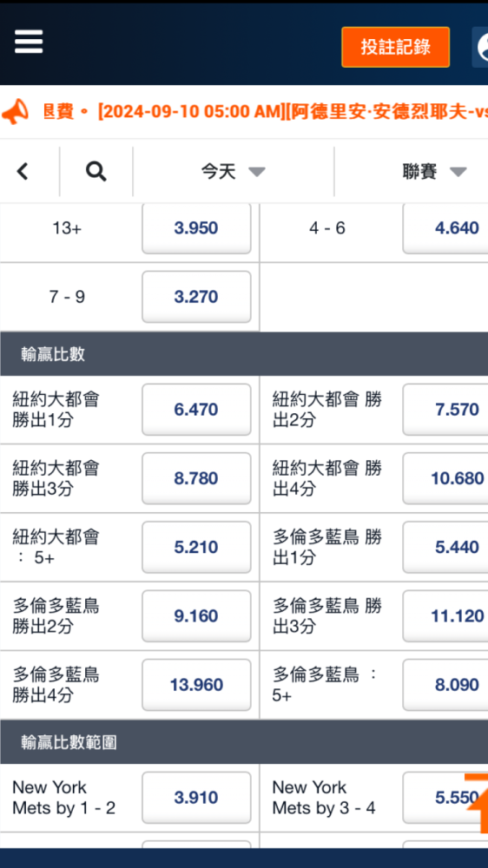The height and width of the screenshot is (868, 488).
Task: Open the hamburger menu
Action: click(x=29, y=42)
